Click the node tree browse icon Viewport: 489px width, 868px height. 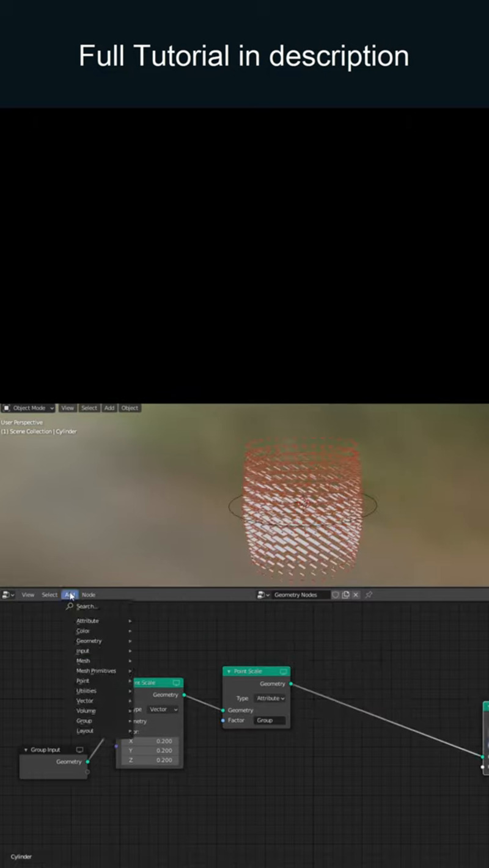coord(263,595)
